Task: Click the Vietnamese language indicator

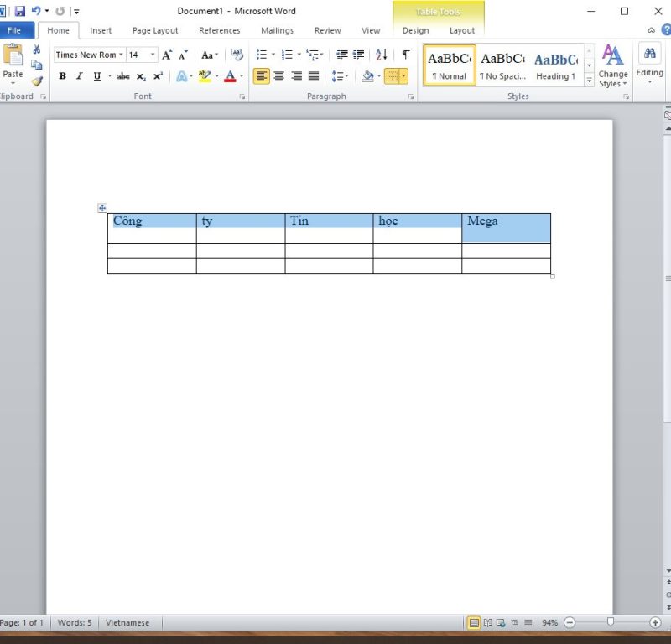Action: point(127,622)
